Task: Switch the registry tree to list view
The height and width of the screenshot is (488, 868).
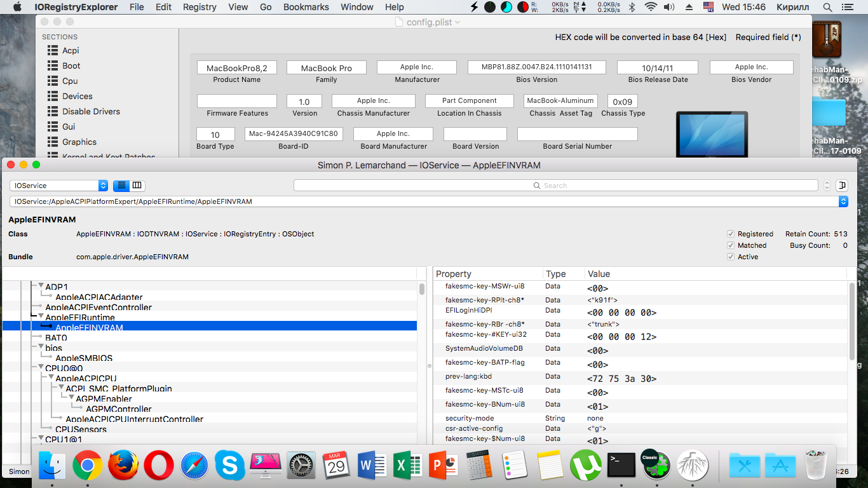Action: tap(121, 186)
